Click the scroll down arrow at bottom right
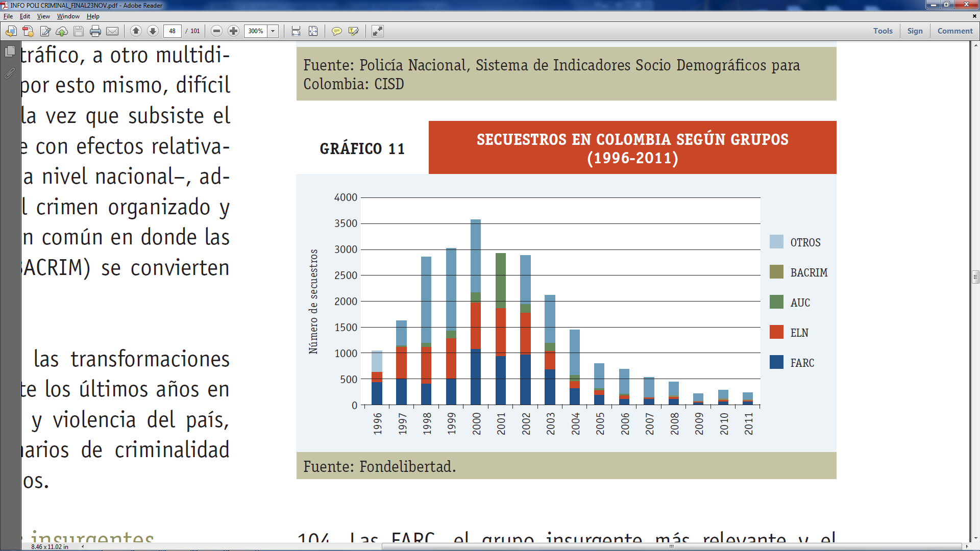This screenshot has height=551, width=980. [975, 538]
